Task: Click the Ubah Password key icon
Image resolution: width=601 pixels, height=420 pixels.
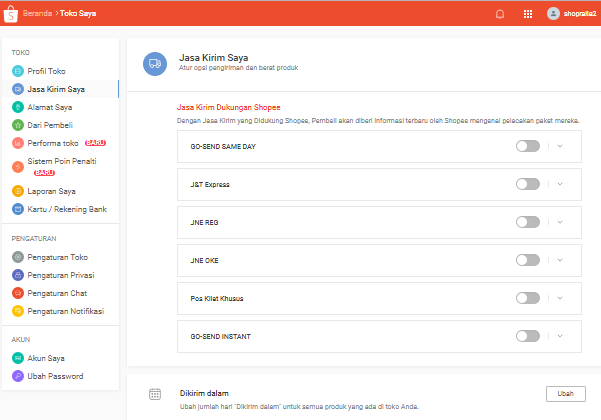Action: coord(18,376)
